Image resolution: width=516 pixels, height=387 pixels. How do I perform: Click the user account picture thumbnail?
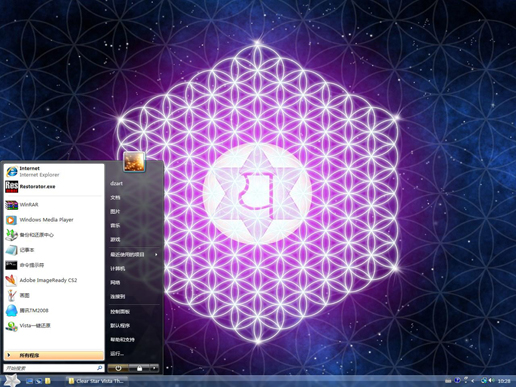(x=134, y=162)
